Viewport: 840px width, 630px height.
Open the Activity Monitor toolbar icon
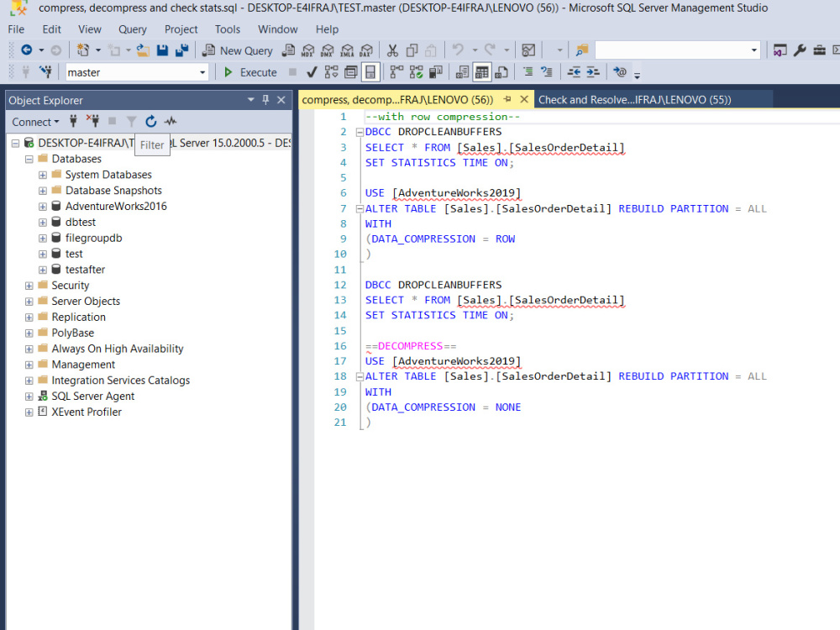(x=528, y=50)
